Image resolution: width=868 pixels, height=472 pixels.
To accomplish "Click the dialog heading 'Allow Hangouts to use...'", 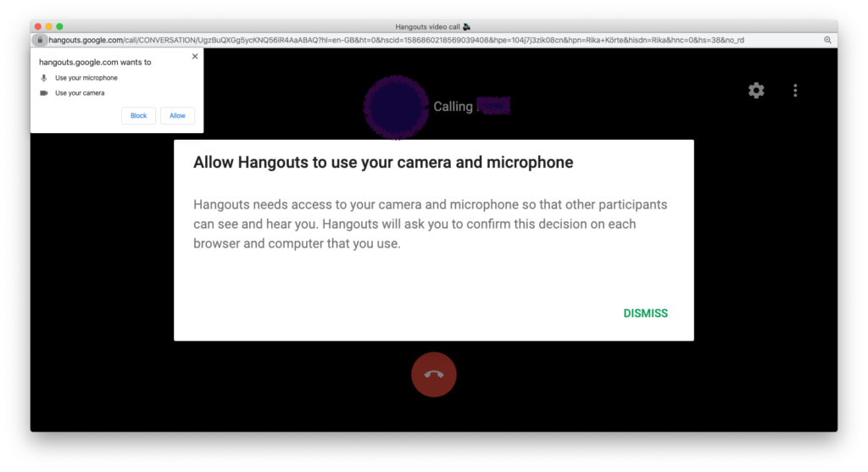I will (x=383, y=162).
